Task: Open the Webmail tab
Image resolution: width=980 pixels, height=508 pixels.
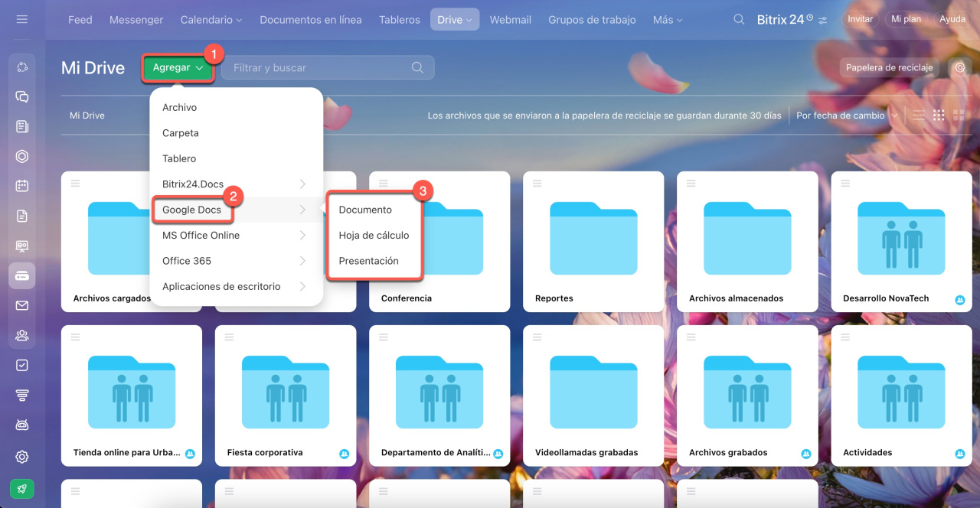Action: point(511,20)
